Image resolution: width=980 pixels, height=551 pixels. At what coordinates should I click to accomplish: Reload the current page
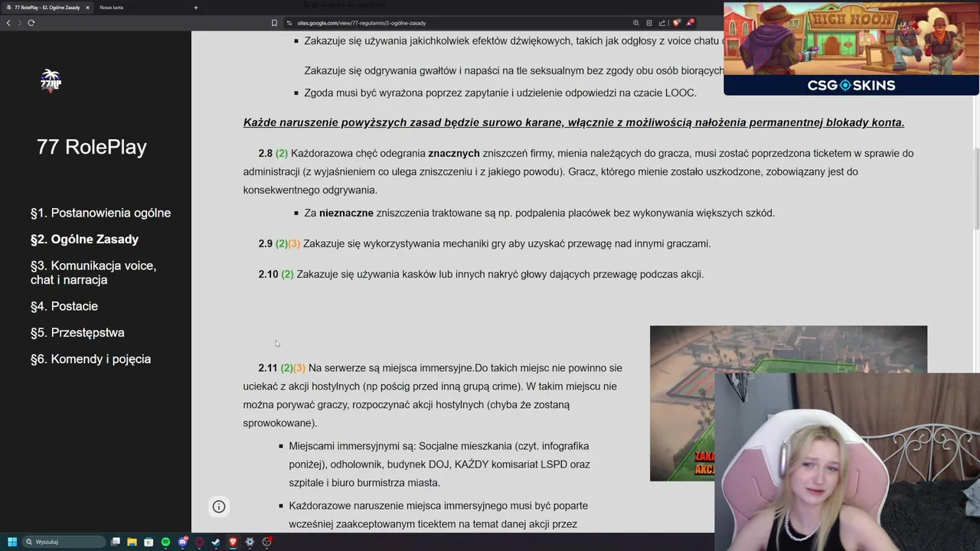pyautogui.click(x=31, y=23)
